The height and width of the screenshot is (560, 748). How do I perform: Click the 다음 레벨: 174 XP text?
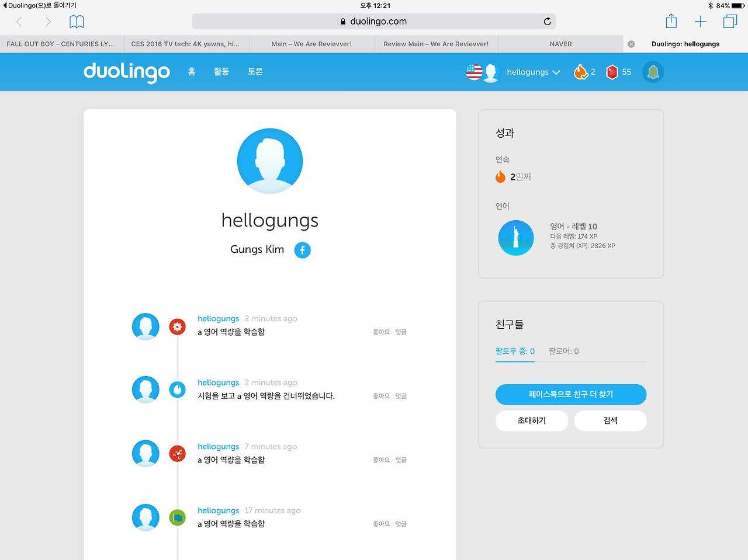coord(573,236)
